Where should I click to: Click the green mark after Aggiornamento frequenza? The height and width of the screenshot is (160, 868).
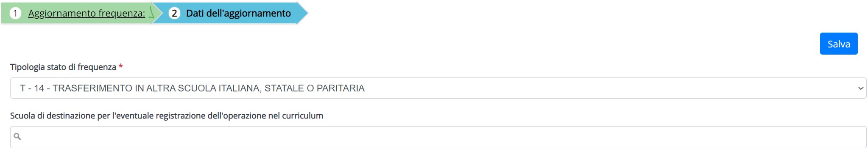(x=151, y=12)
